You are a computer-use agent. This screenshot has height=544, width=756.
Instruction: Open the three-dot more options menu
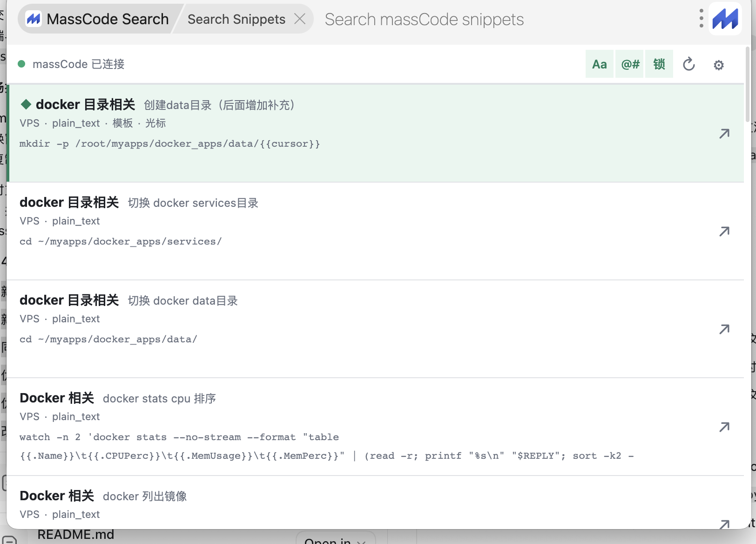coord(701,19)
